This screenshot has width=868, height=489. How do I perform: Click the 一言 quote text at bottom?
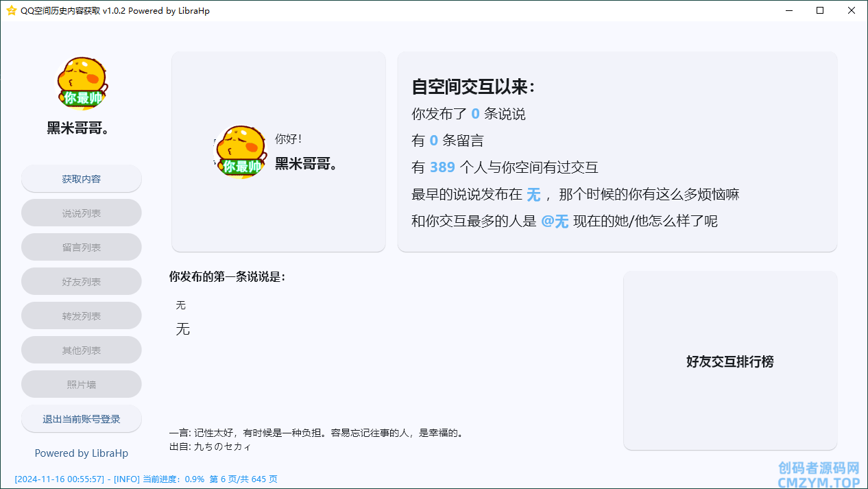tap(317, 433)
